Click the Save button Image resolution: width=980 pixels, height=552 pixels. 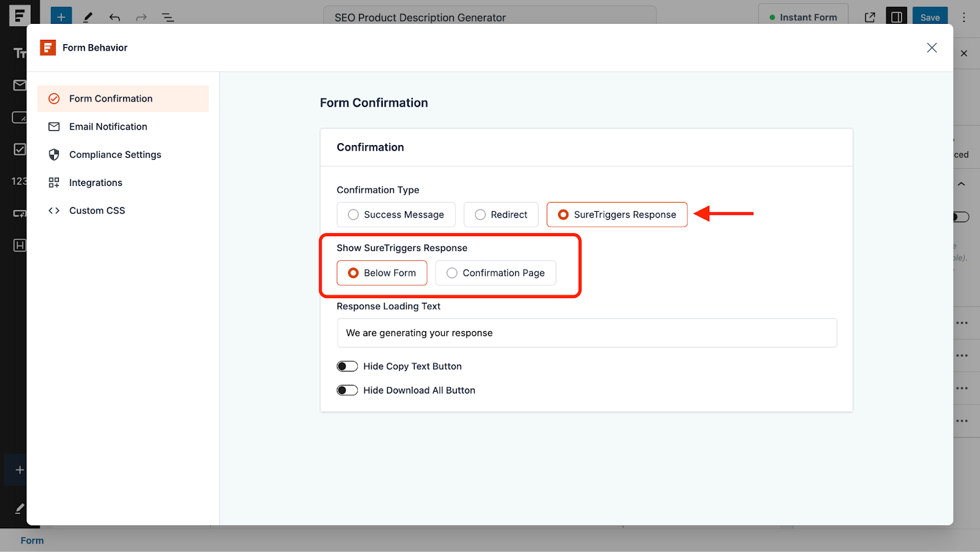coord(930,17)
